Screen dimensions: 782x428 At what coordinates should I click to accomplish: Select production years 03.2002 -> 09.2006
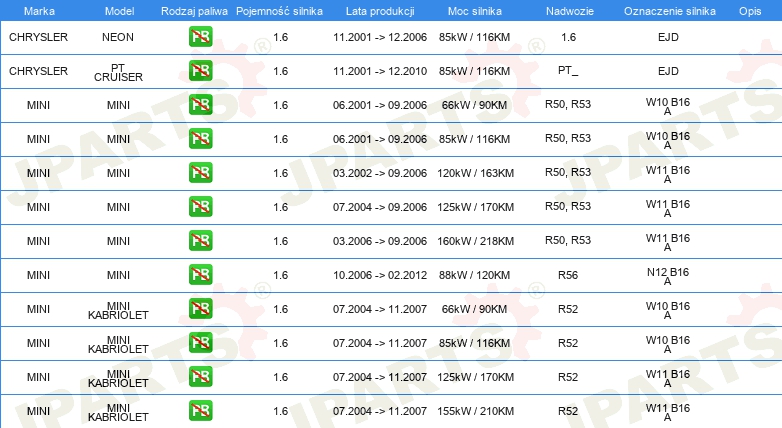point(380,173)
